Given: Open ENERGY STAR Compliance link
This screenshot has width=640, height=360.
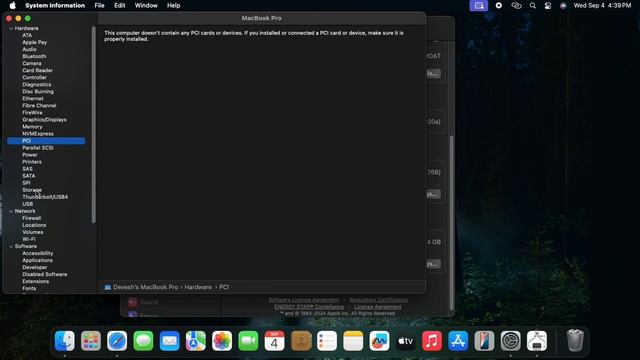Looking at the screenshot, I should point(309,307).
